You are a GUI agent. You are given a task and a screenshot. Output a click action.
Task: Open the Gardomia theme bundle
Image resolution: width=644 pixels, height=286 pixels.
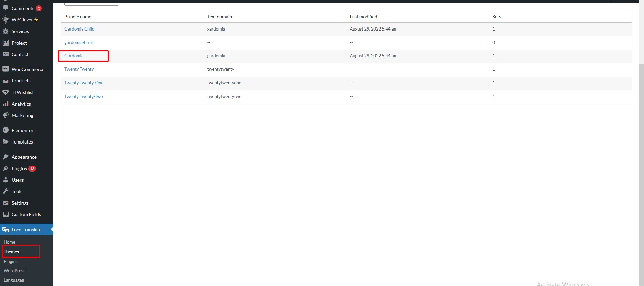[74, 56]
